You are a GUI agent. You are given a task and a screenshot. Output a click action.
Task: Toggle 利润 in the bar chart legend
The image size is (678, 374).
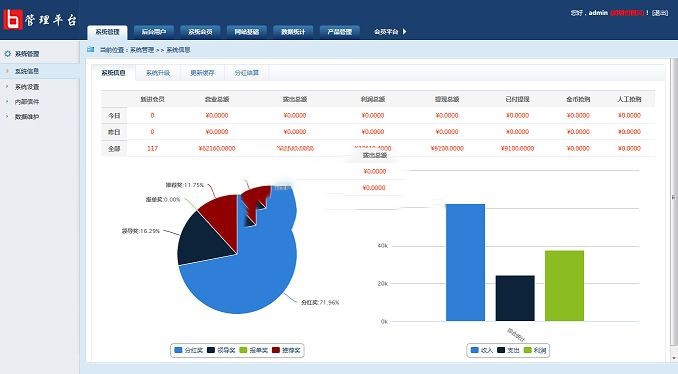[x=535, y=350]
